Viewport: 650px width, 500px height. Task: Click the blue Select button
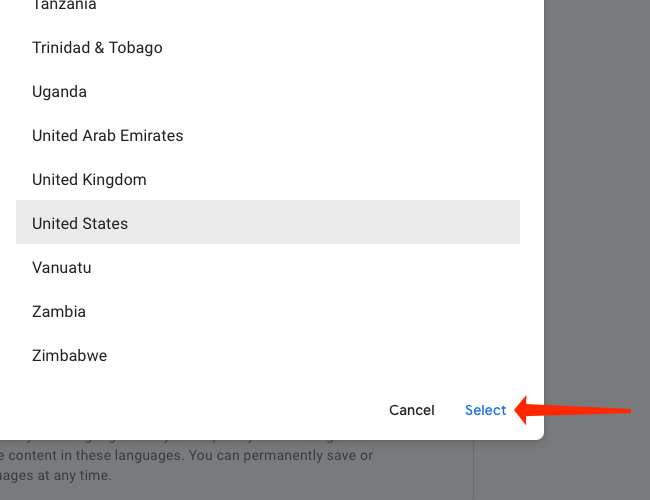[486, 410]
